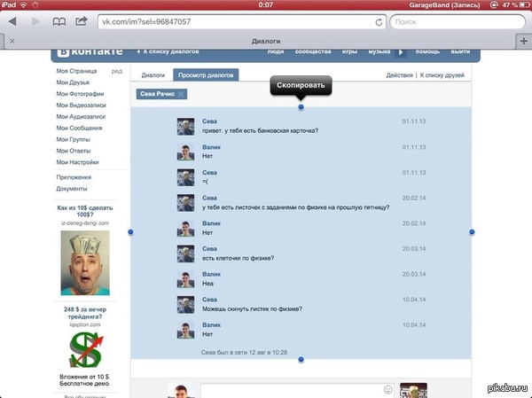Screen dimensions: 532x398
Task: Click the К списку друзей link
Action: (443, 75)
